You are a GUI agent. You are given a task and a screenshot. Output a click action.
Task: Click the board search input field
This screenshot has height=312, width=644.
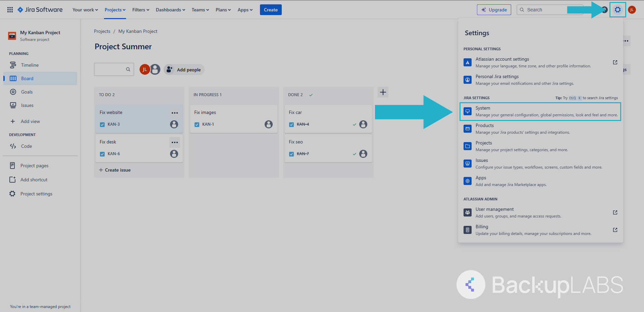click(110, 69)
